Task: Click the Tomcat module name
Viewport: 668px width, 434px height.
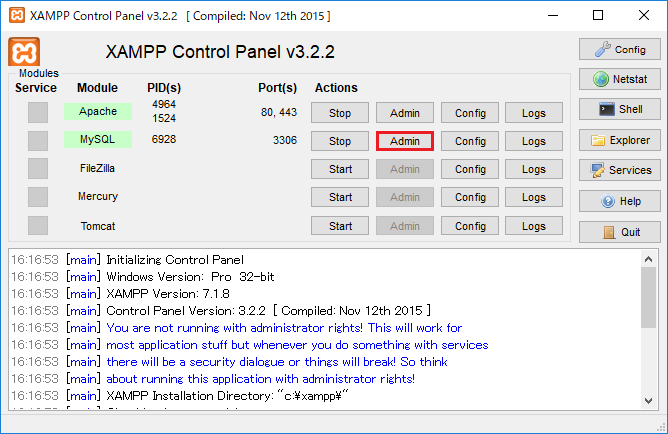Action: pyautogui.click(x=98, y=226)
